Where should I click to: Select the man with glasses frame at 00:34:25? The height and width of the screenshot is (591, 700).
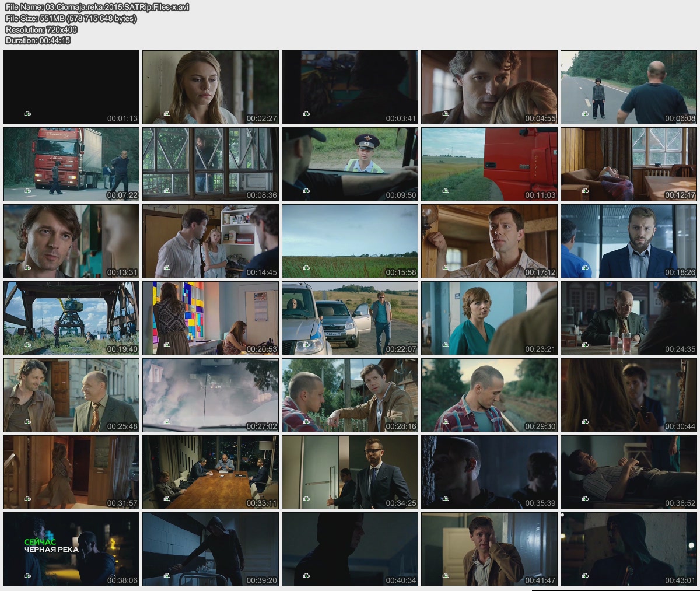pos(350,472)
